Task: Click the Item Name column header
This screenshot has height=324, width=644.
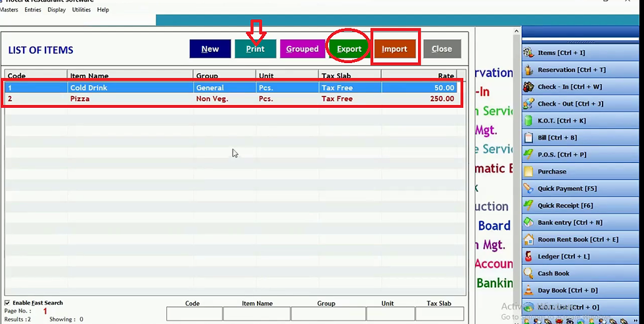Action: (x=130, y=76)
